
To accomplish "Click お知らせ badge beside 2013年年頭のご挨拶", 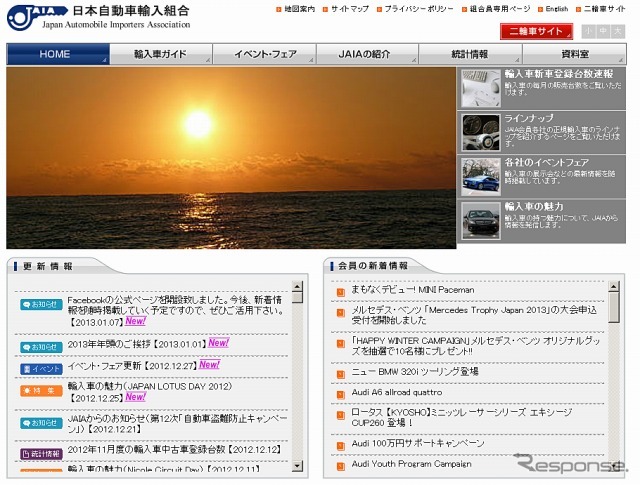I will pyautogui.click(x=41, y=347).
